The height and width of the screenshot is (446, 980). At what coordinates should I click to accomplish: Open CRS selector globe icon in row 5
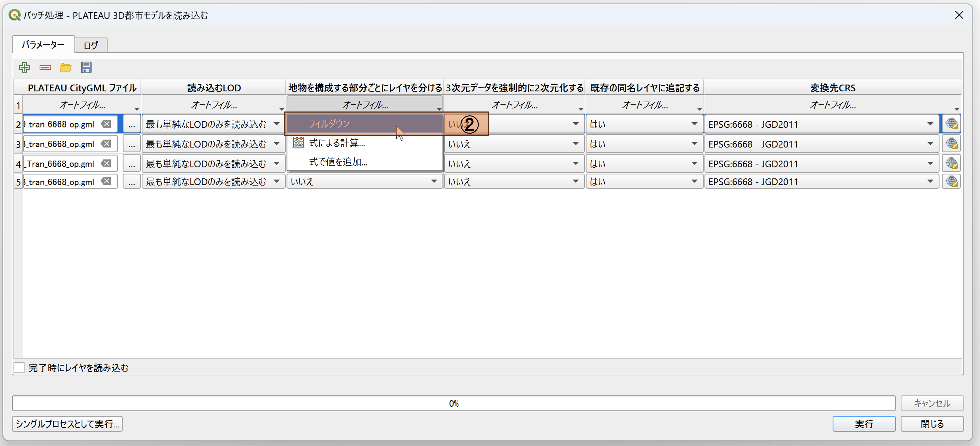[951, 182]
